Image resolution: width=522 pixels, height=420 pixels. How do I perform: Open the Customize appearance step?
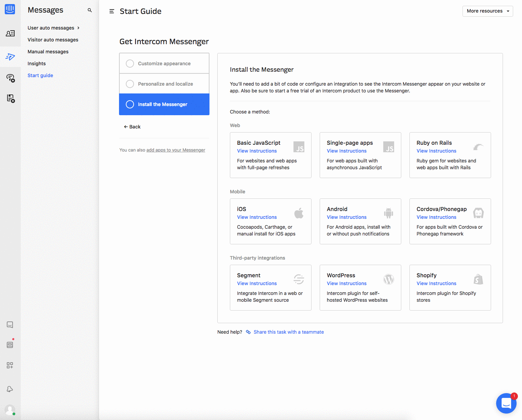[x=164, y=64]
